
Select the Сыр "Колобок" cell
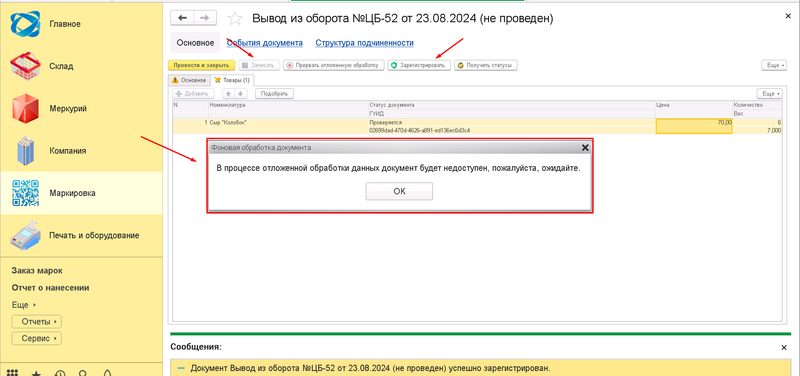tap(288, 123)
